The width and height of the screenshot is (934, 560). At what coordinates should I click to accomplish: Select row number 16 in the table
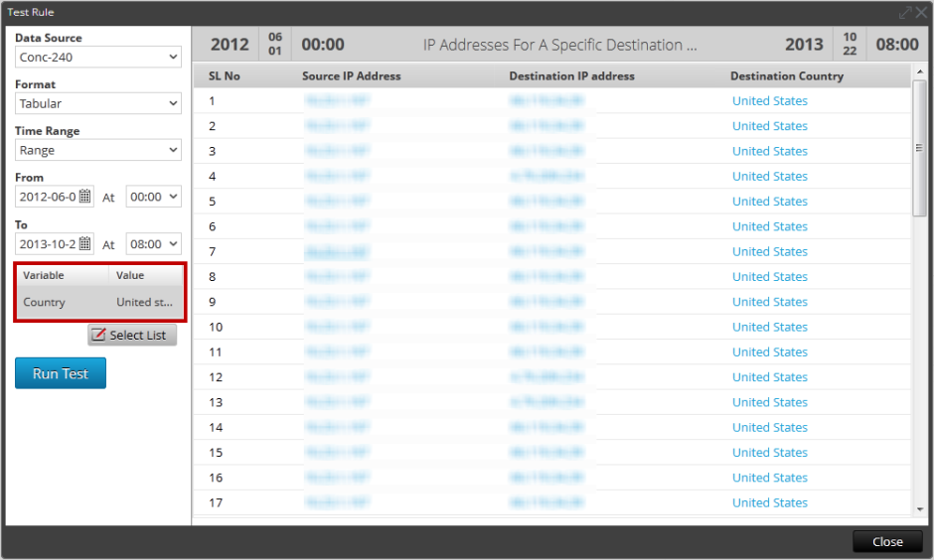pyautogui.click(x=216, y=478)
